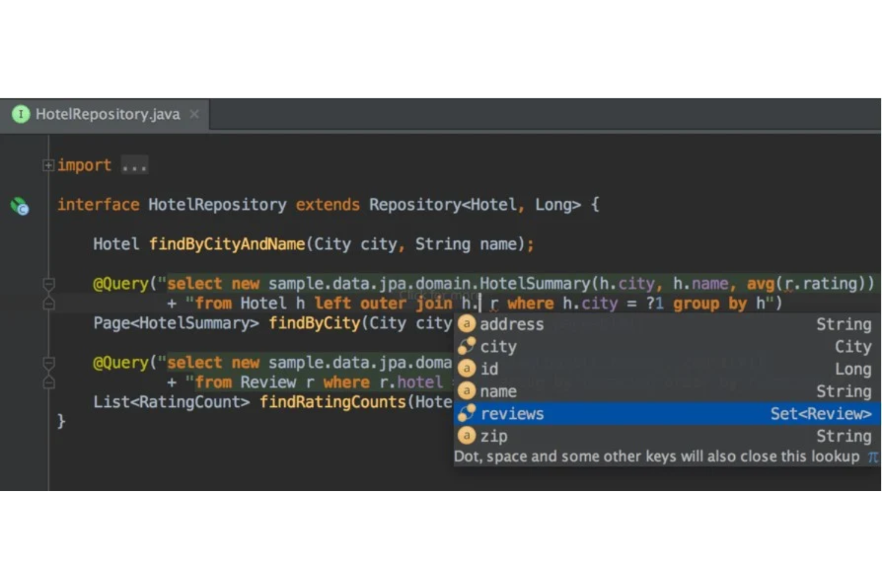The image size is (882, 588).
Task: Click the field icon next to zip suggestion
Action: click(x=467, y=435)
